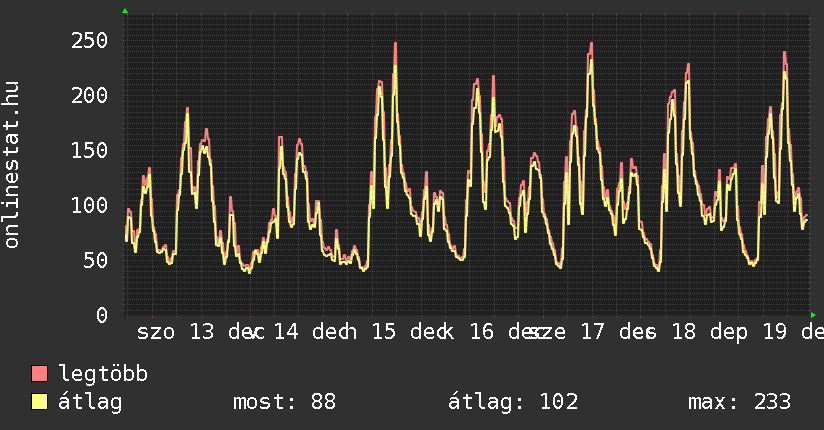Click the green arrow atop the y-axis
The width and height of the screenshot is (824, 430).
pos(125,11)
